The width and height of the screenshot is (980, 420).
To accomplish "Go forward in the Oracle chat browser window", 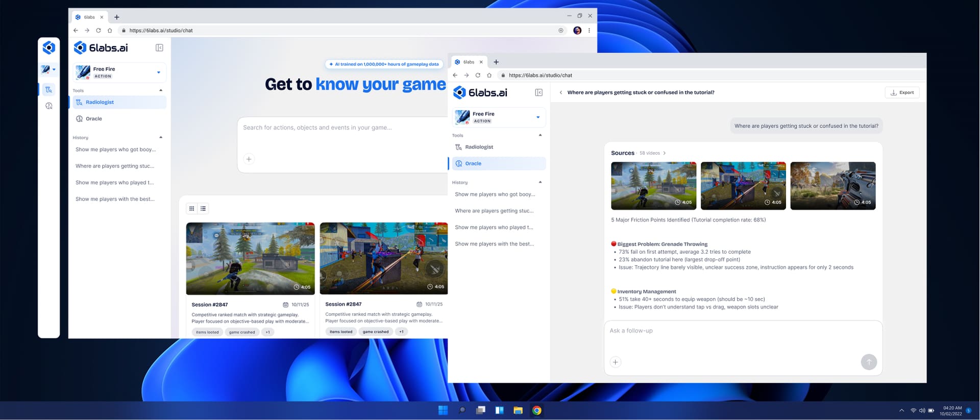I will pos(466,76).
